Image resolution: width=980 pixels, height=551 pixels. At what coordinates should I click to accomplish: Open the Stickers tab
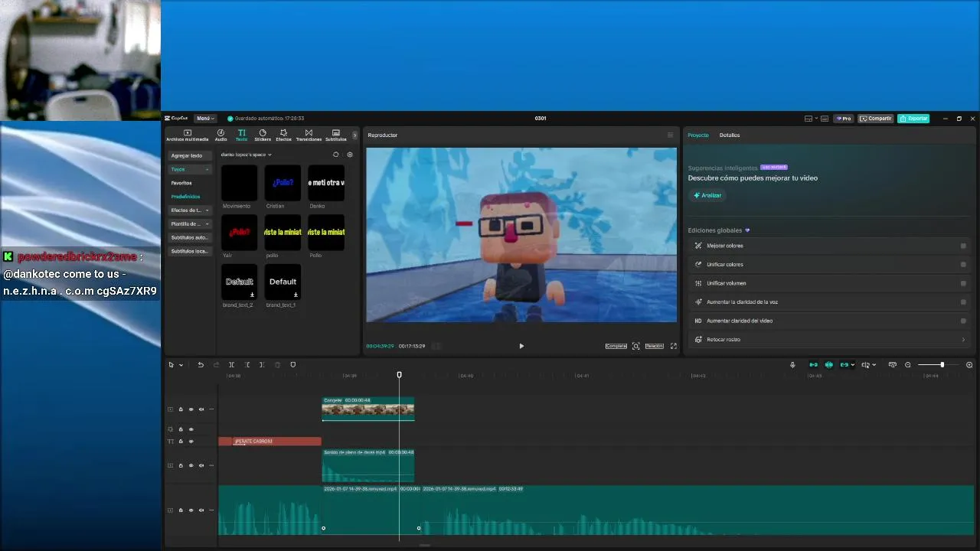263,135
